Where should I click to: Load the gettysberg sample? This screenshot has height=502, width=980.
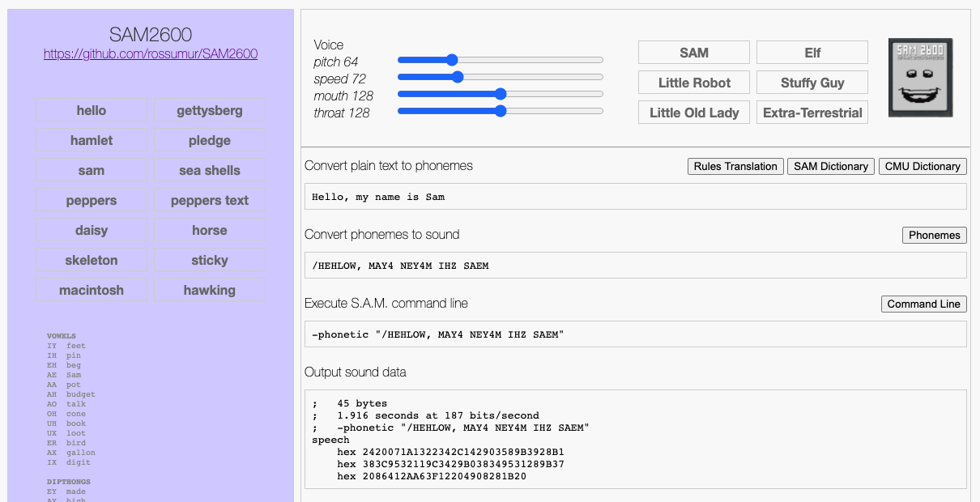click(x=210, y=110)
